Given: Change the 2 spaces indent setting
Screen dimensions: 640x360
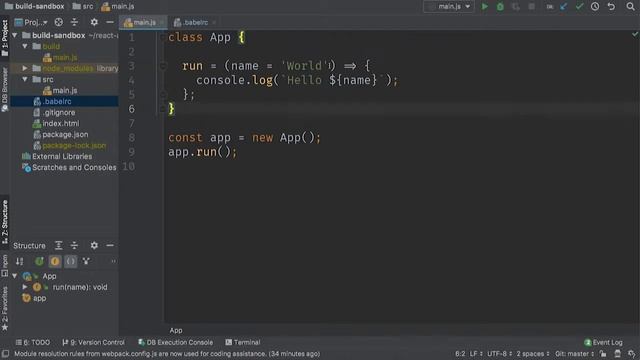Looking at the screenshot, I should point(533,354).
